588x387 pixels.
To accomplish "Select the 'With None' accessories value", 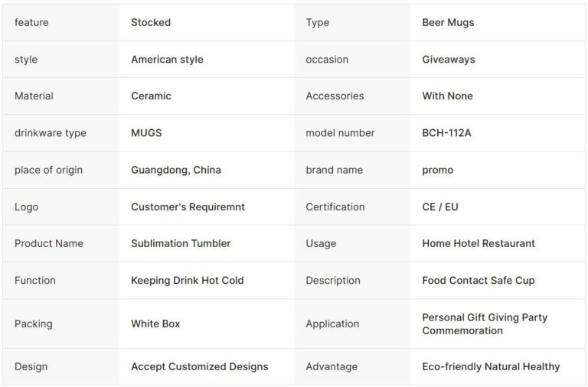I will [447, 96].
